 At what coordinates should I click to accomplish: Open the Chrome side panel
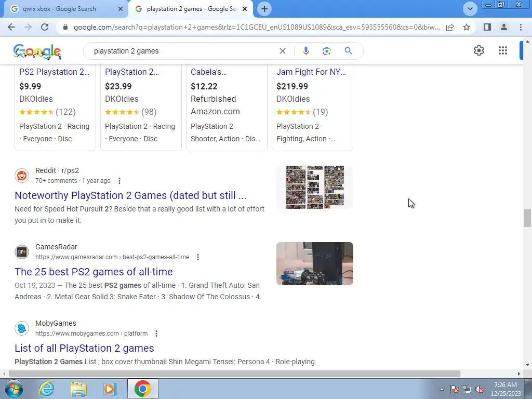point(487,27)
